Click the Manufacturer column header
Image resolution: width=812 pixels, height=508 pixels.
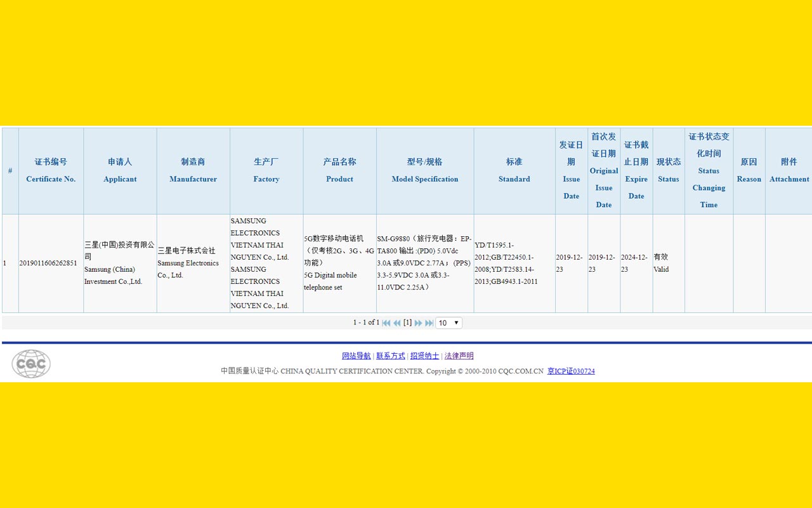point(193,171)
